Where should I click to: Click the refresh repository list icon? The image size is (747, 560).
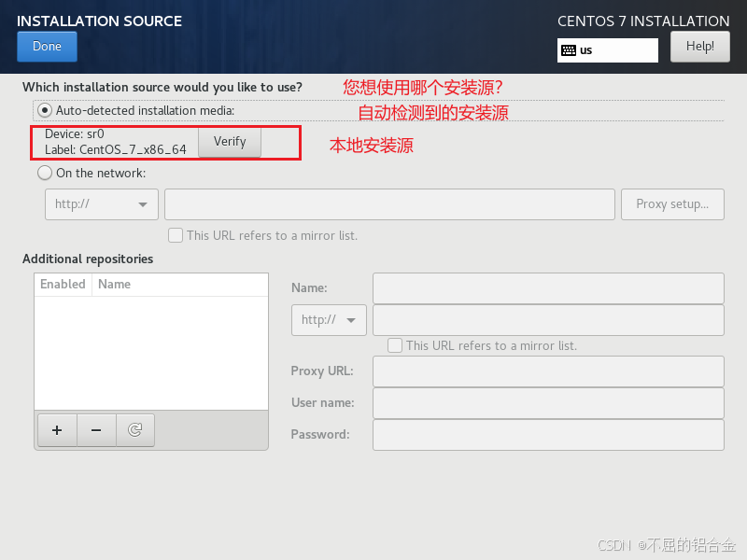[135, 430]
